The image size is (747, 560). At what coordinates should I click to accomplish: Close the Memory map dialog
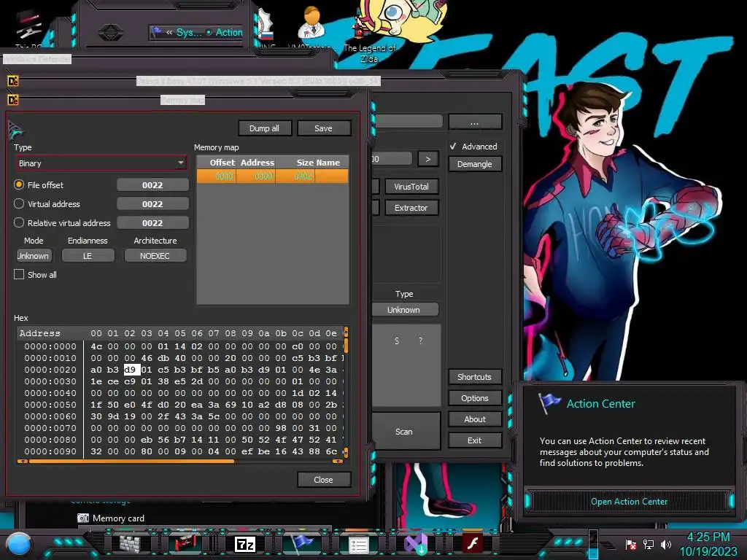click(323, 480)
